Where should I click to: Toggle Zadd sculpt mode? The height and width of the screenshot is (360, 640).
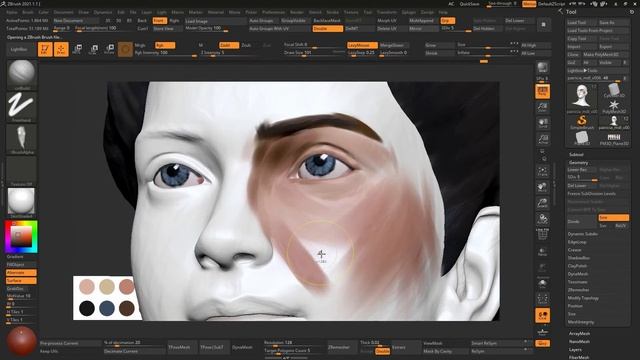tap(229, 45)
